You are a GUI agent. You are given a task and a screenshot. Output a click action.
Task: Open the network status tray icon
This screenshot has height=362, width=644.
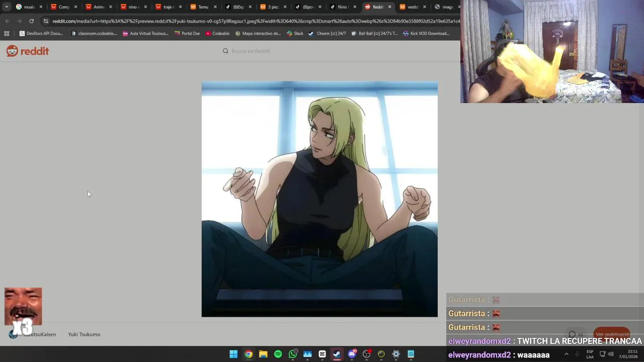point(602,354)
